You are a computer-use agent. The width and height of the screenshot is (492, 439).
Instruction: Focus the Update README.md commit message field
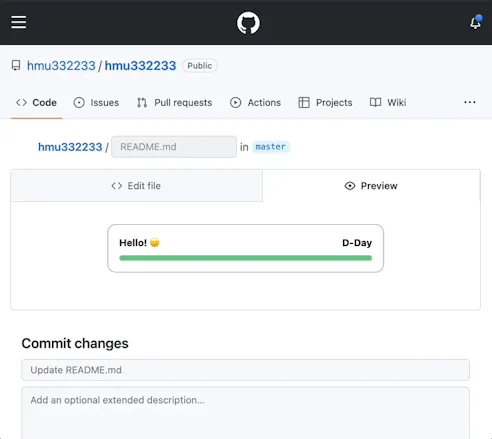(246, 370)
